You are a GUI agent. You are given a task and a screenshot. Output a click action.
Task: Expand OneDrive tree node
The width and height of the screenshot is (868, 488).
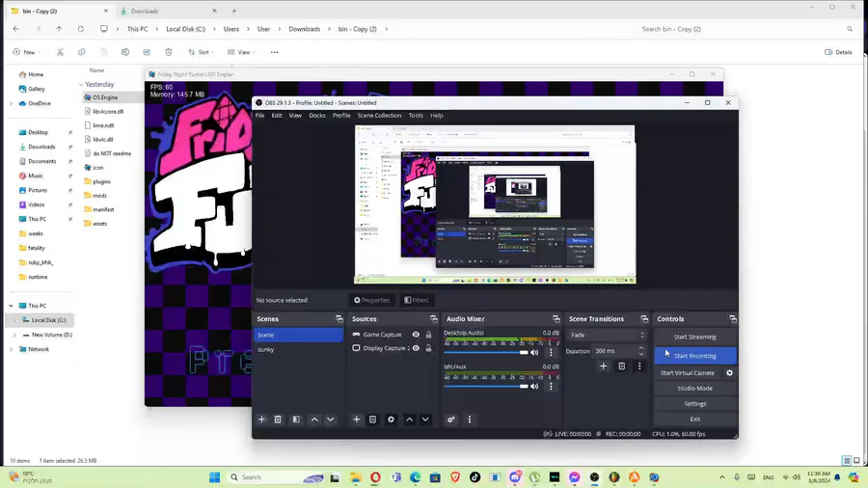click(11, 103)
